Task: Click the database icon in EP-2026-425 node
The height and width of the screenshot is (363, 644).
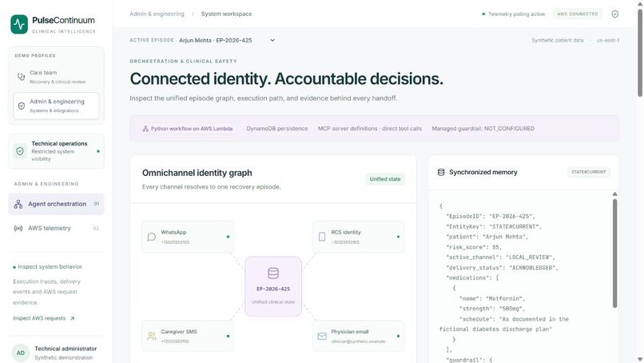Action: click(x=273, y=273)
